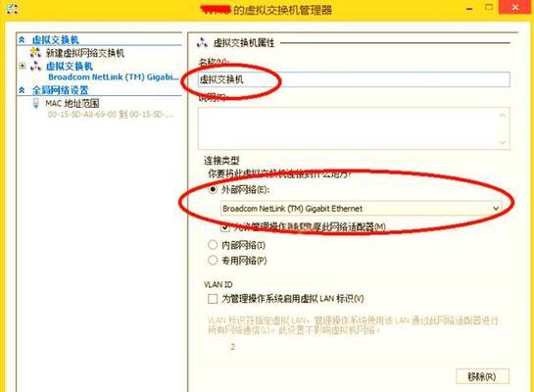Toggle the share network adapter with management checkbox
Image resolution: width=534 pixels, height=392 pixels.
225,227
